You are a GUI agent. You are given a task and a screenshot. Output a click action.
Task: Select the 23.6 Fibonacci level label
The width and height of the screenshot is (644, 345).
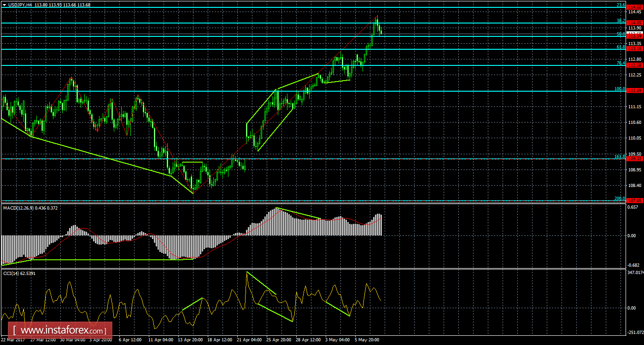pos(621,5)
